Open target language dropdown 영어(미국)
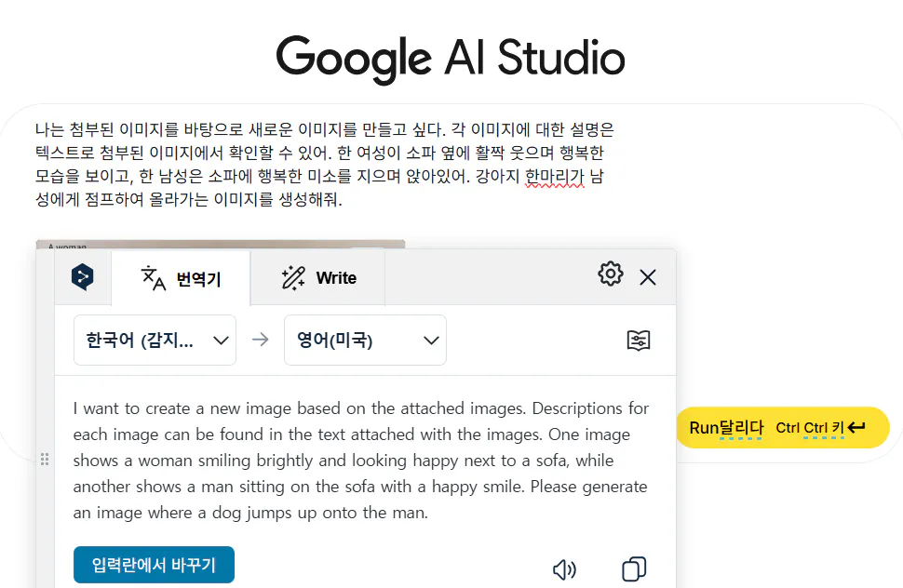 coord(365,340)
